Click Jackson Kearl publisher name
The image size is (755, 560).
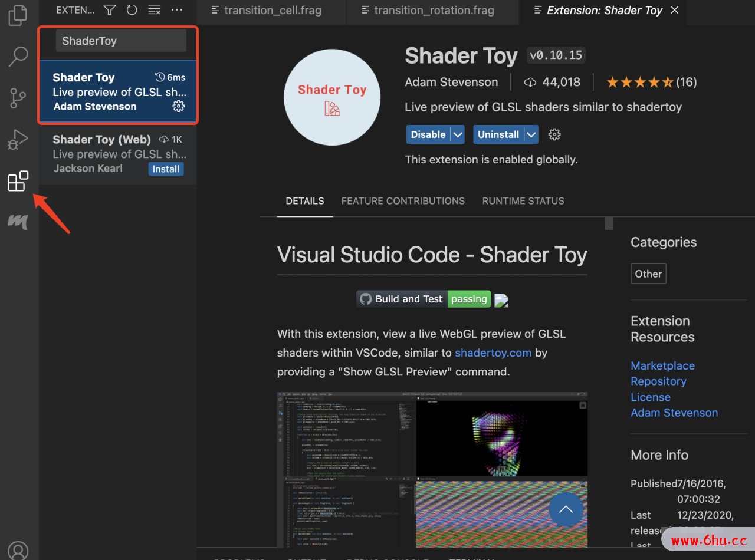[x=88, y=169]
